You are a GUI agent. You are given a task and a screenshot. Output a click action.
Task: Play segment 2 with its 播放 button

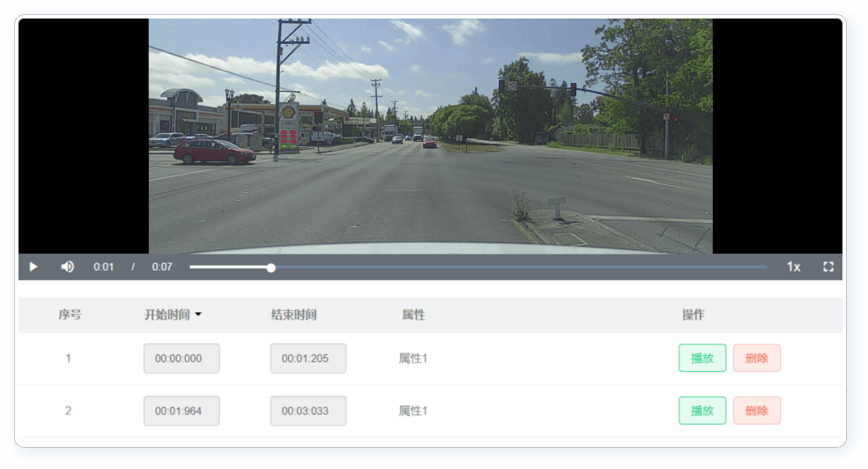(x=701, y=411)
